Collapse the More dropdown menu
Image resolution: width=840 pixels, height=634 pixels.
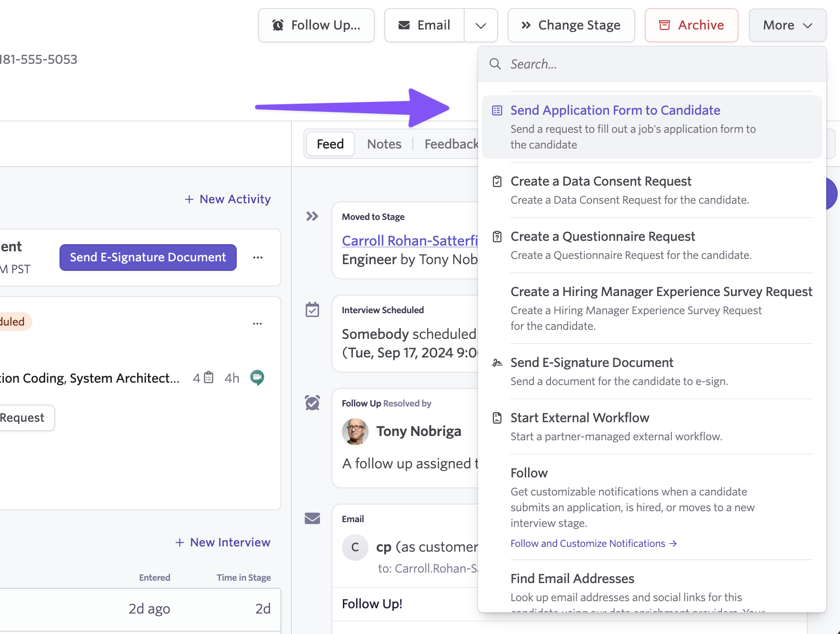coord(787,25)
